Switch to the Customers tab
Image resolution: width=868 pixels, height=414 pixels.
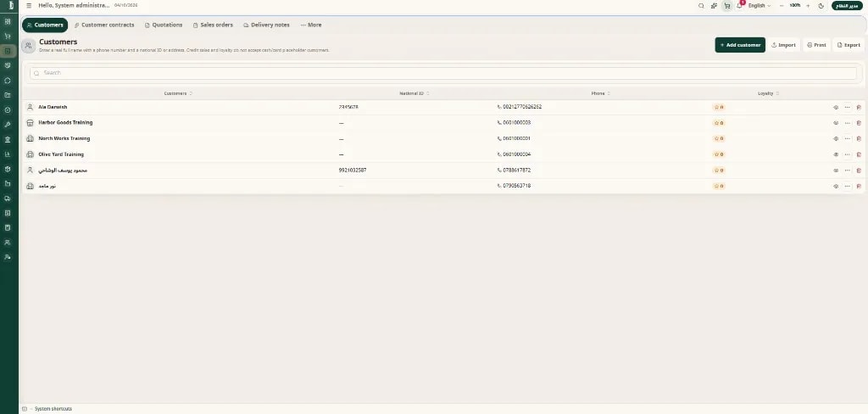click(x=45, y=25)
